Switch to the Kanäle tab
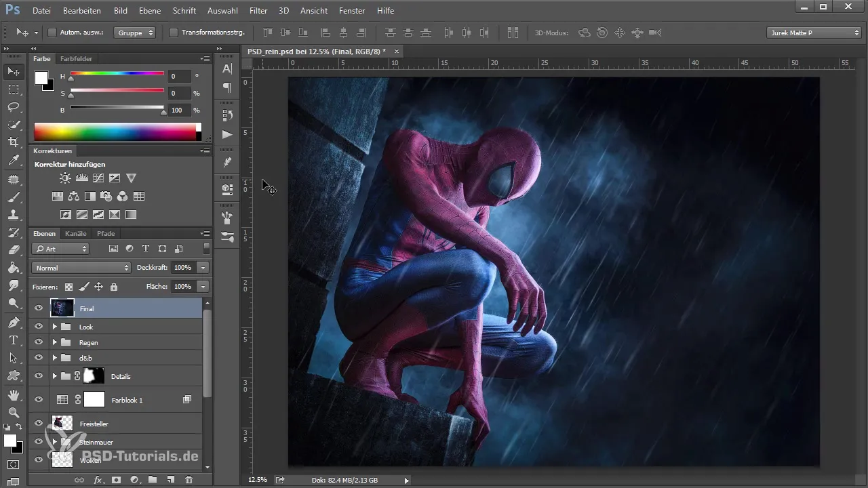Screen dimensions: 868x488 click(75, 233)
